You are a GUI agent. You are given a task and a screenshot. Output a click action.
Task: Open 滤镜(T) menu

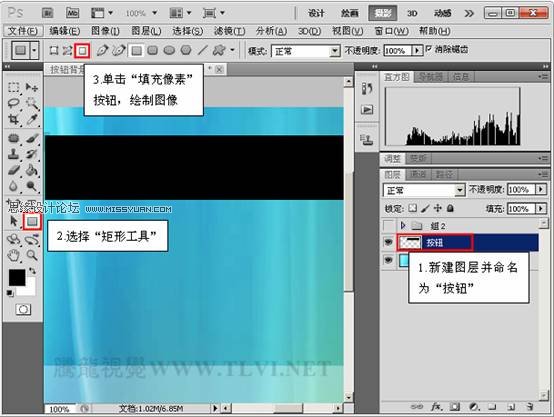point(229,31)
